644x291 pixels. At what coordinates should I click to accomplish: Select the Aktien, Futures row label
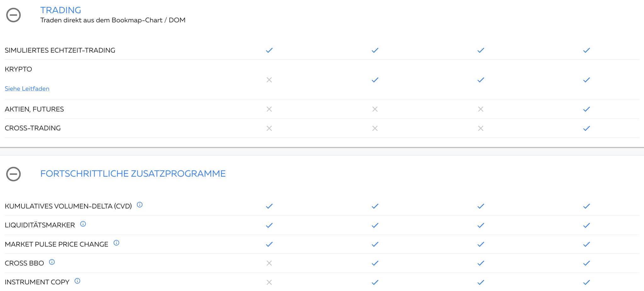pos(34,109)
